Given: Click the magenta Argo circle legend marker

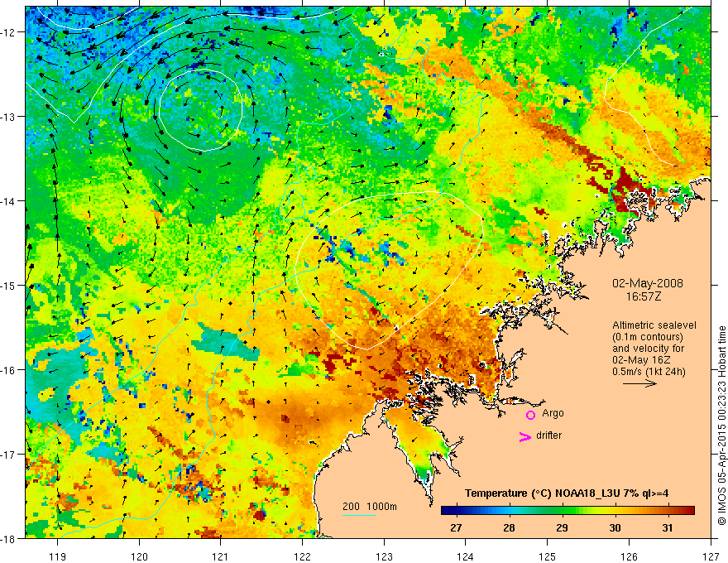Looking at the screenshot, I should [530, 415].
